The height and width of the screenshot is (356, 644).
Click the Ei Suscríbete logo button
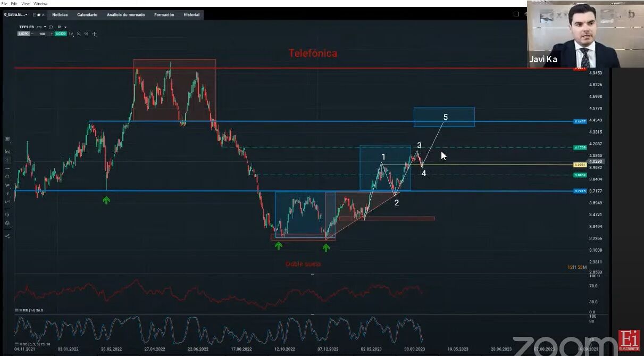(x=629, y=341)
